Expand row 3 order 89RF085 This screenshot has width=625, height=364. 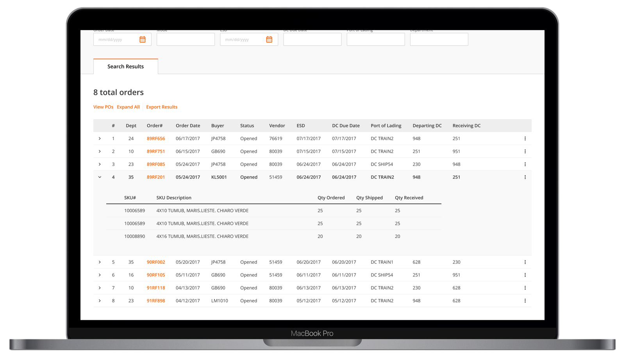pyautogui.click(x=100, y=164)
